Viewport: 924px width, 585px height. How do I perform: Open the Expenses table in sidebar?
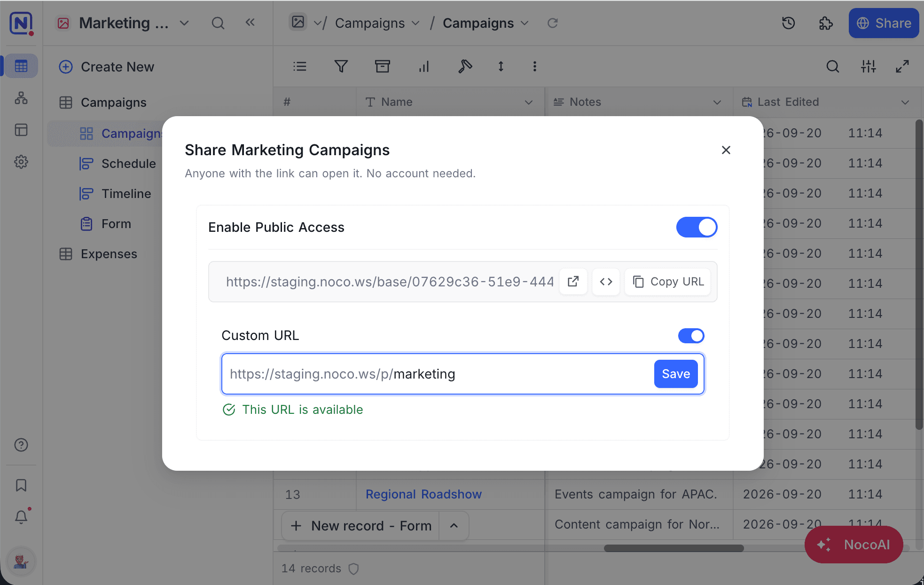tap(109, 254)
